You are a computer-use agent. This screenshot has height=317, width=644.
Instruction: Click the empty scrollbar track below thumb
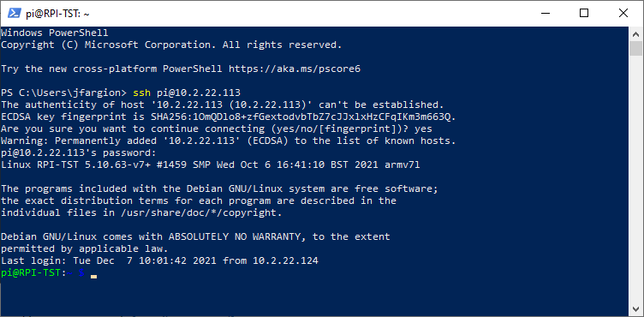tap(635, 179)
